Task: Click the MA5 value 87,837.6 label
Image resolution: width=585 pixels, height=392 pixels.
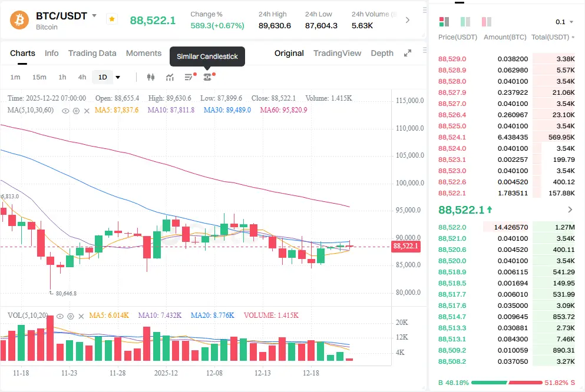Action: coord(117,110)
